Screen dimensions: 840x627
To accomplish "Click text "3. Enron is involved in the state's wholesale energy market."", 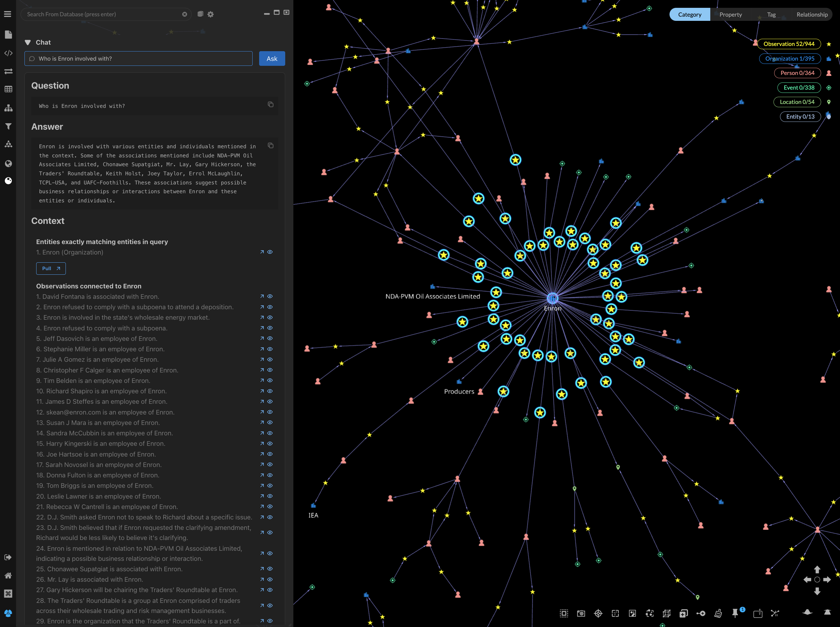I will pyautogui.click(x=123, y=317).
